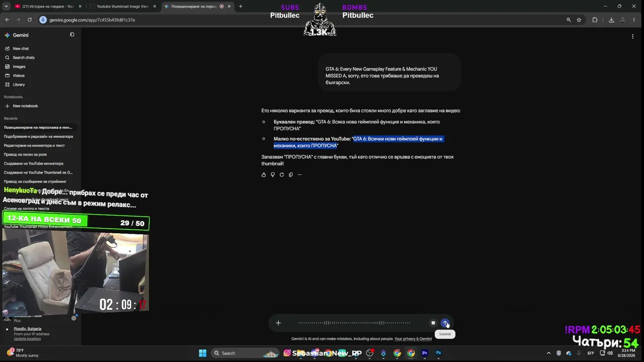Open the tab search dropdown arrow
The height and width of the screenshot is (362, 644).
(x=7, y=7)
